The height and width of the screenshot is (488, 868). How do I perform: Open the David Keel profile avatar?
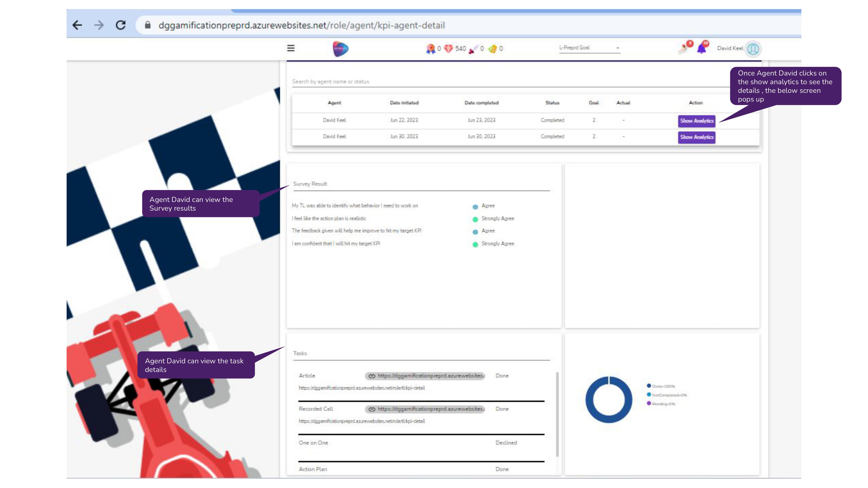pyautogui.click(x=753, y=49)
